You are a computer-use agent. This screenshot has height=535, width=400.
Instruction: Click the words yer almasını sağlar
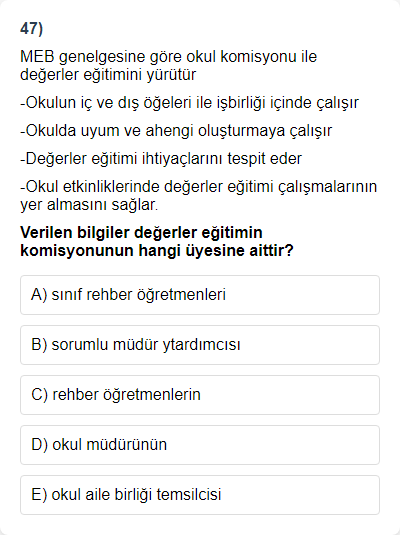click(x=89, y=205)
